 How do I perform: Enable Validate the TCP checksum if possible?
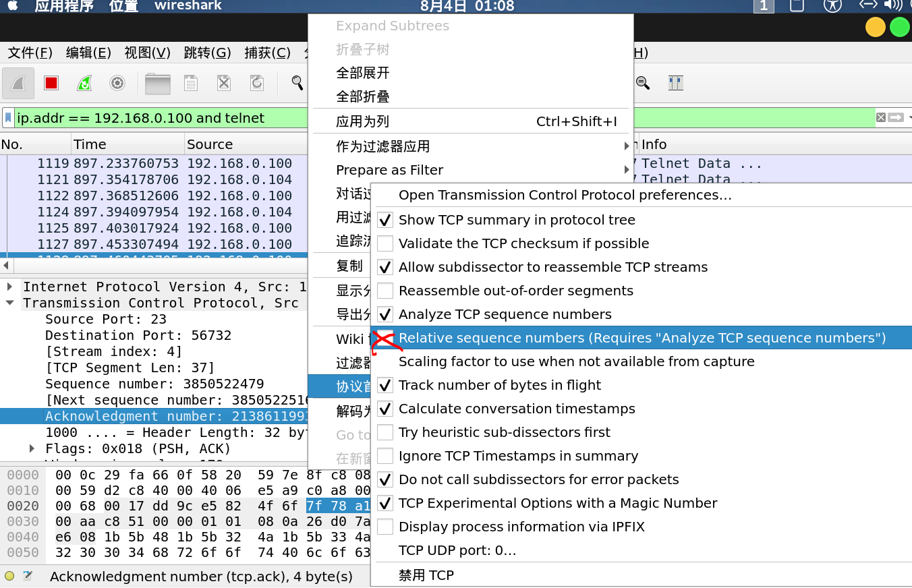coord(385,243)
